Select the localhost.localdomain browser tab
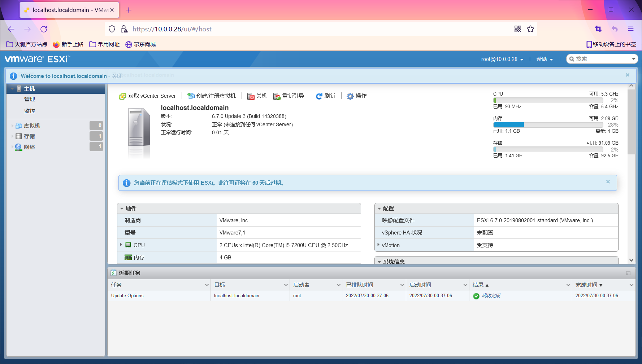Viewport: 642px width, 364px height. point(69,10)
